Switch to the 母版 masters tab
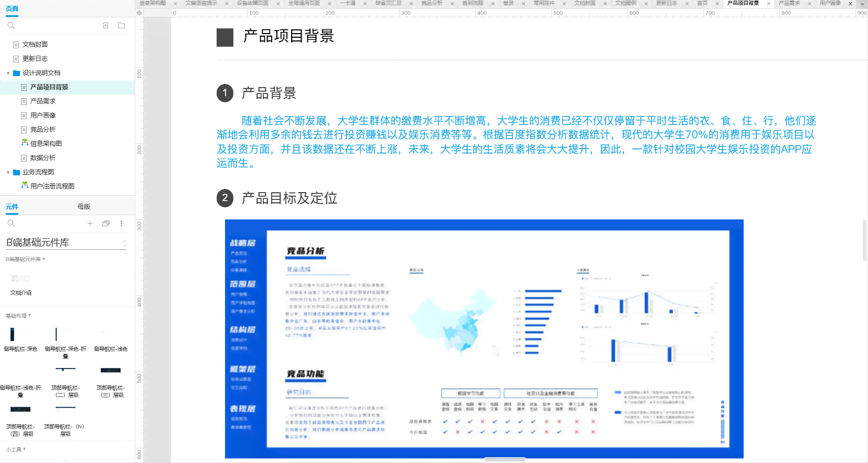 pyautogui.click(x=84, y=207)
